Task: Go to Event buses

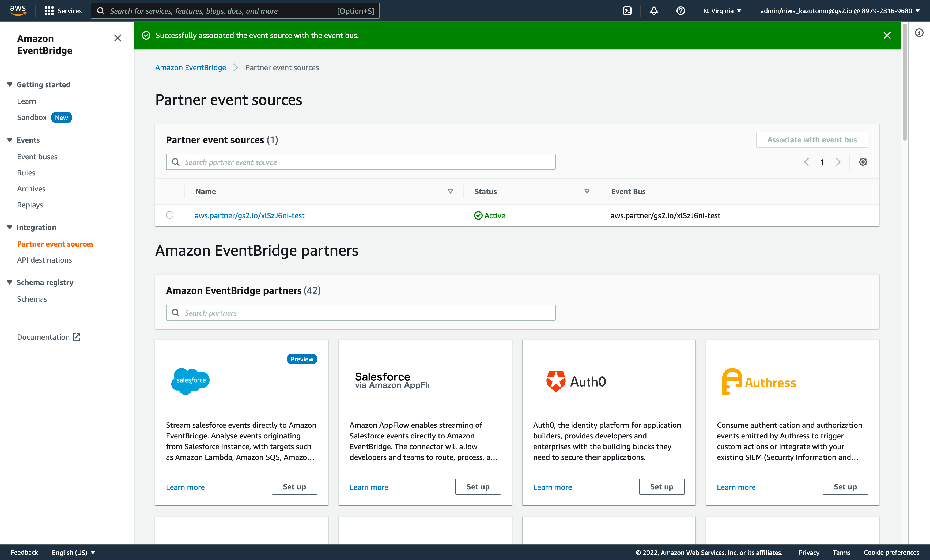Action: 37,157
